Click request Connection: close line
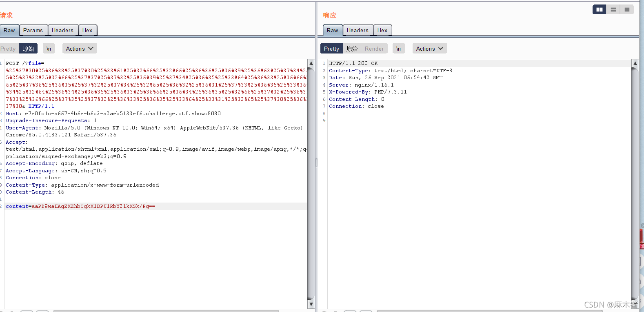 (x=33, y=178)
